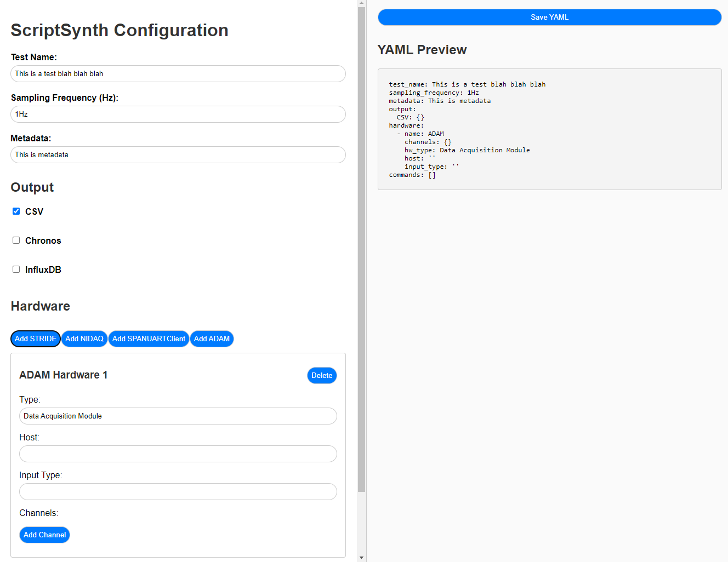Focus the empty Host field
This screenshot has height=562, width=728.
178,454
